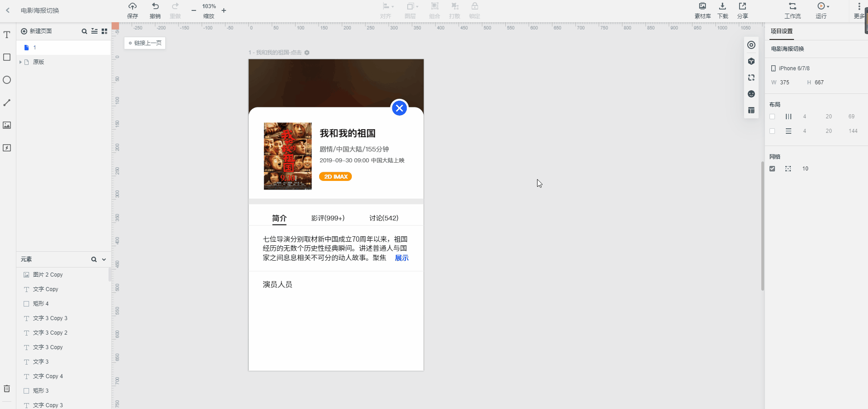Image resolution: width=868 pixels, height=409 pixels.
Task: Select the Ellipse shape tool
Action: pos(6,80)
